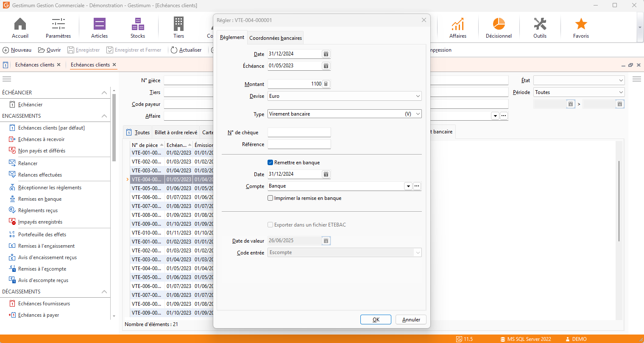
Task: Close the first Echéances clients tab
Action: [x=59, y=65]
